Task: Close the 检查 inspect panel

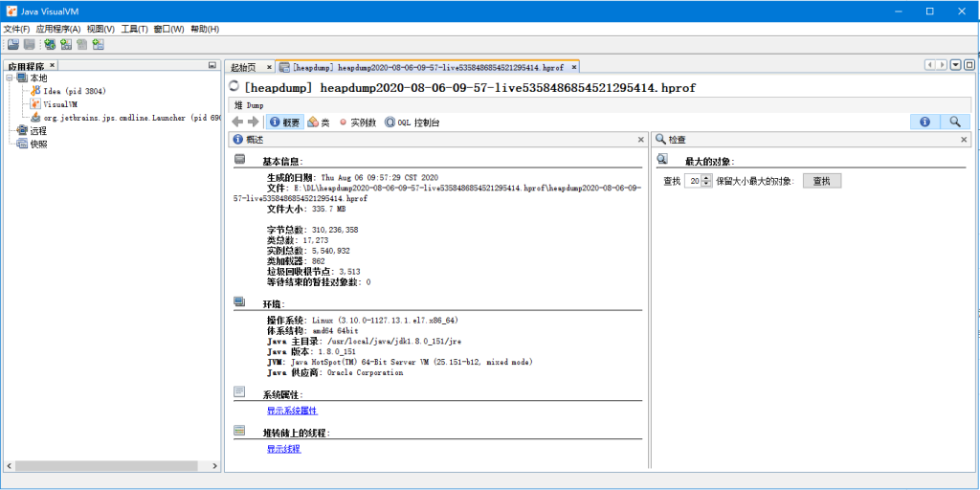Action: [964, 140]
